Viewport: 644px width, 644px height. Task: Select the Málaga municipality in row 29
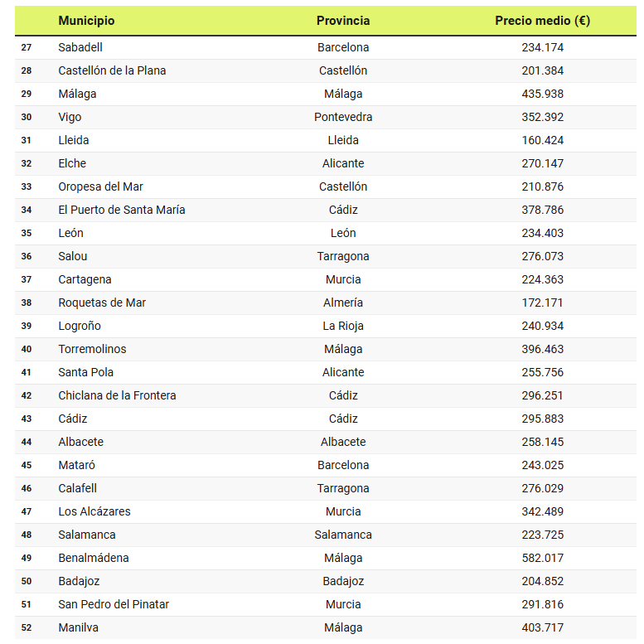[x=77, y=94]
